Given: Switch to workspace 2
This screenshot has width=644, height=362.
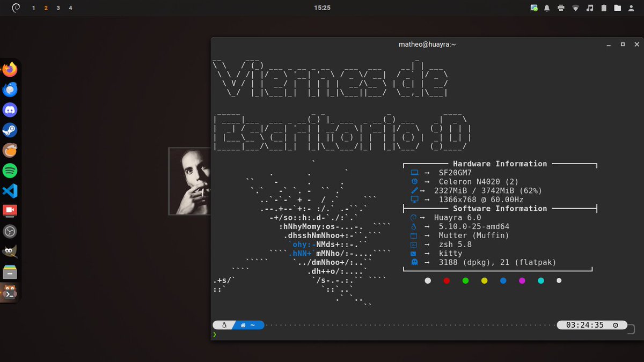Looking at the screenshot, I should tap(46, 8).
